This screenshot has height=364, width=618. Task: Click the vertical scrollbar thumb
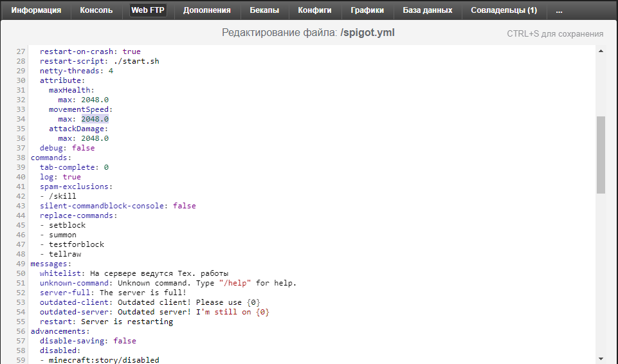pos(601,154)
